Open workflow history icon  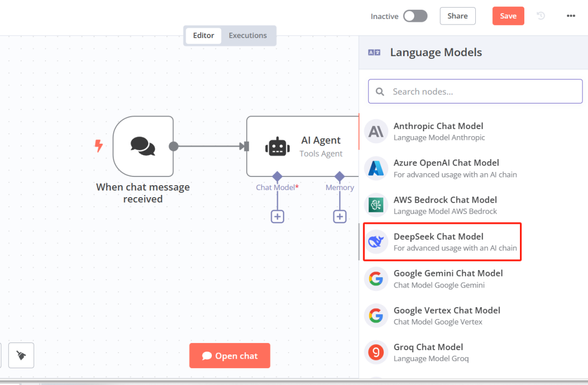541,16
